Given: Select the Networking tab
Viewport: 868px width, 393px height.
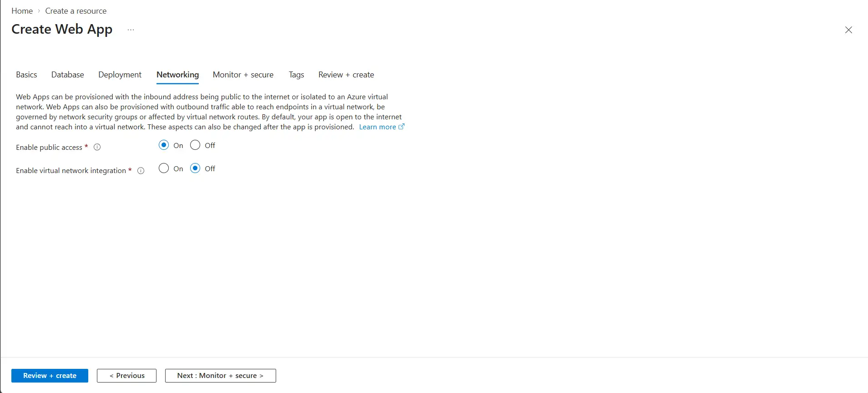Looking at the screenshot, I should click(x=177, y=75).
